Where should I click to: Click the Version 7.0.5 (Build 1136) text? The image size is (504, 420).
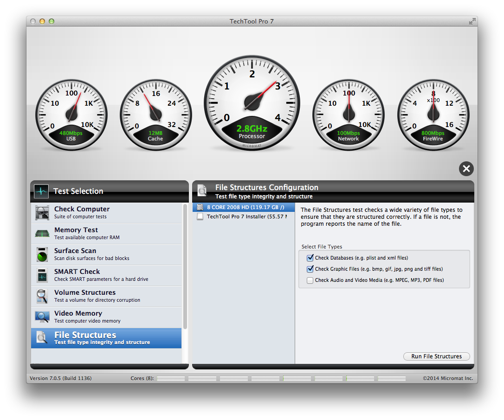pyautogui.click(x=61, y=378)
